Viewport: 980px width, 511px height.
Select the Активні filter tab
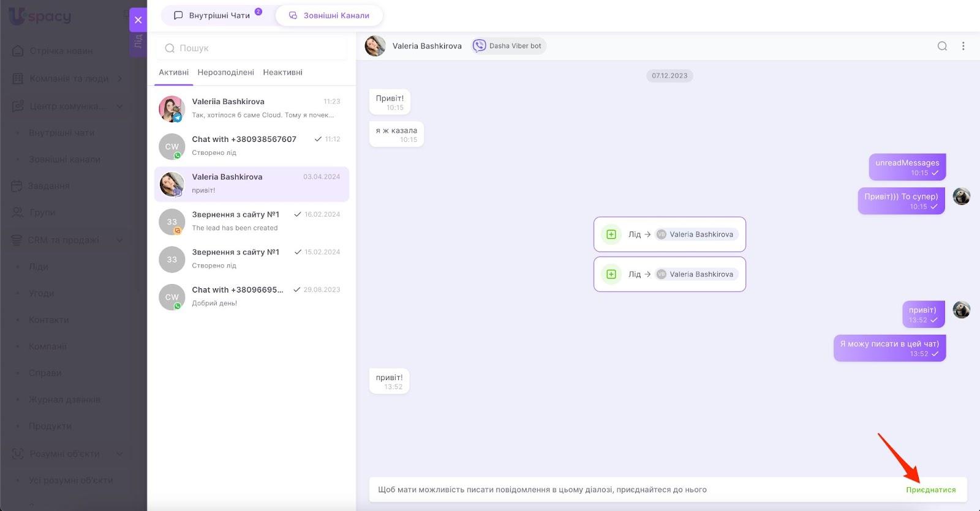point(174,72)
